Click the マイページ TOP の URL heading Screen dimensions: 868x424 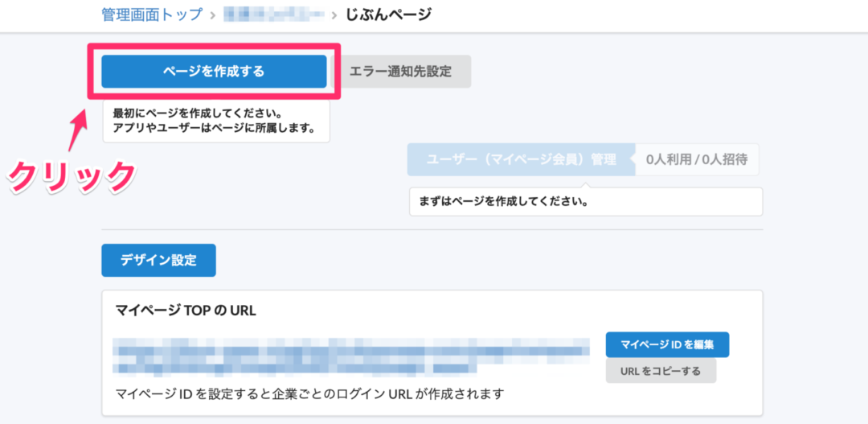tap(186, 310)
